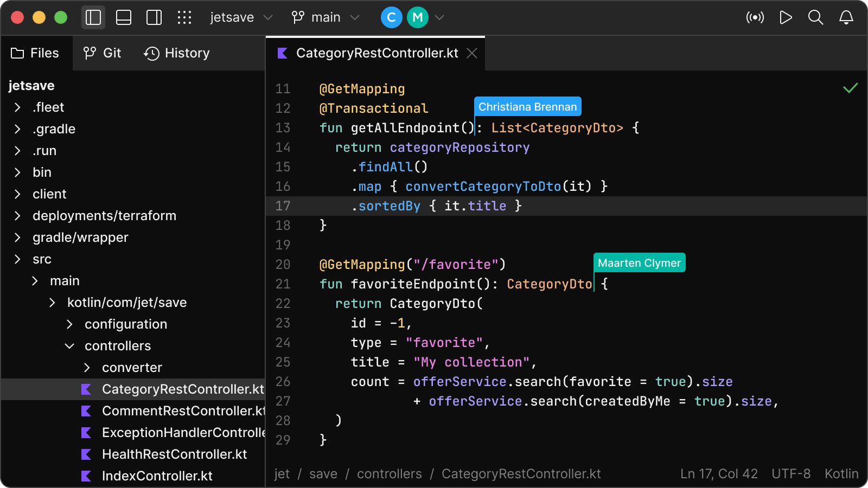Select IndexController.kt in the file tree
This screenshot has width=868, height=488.
(x=156, y=476)
